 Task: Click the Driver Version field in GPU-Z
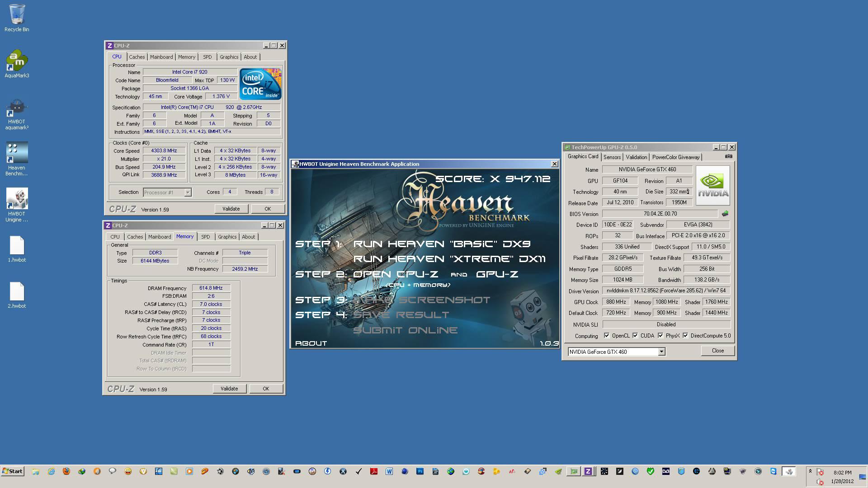(666, 291)
